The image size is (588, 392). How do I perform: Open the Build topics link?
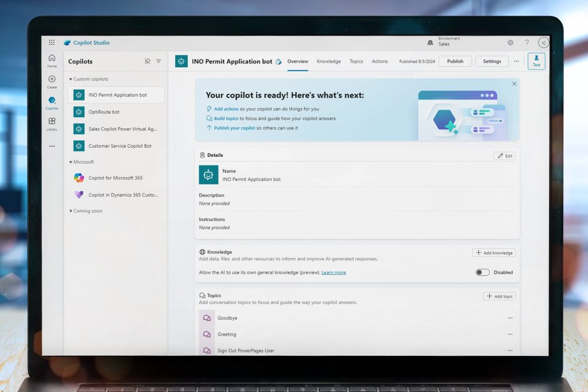tap(226, 118)
